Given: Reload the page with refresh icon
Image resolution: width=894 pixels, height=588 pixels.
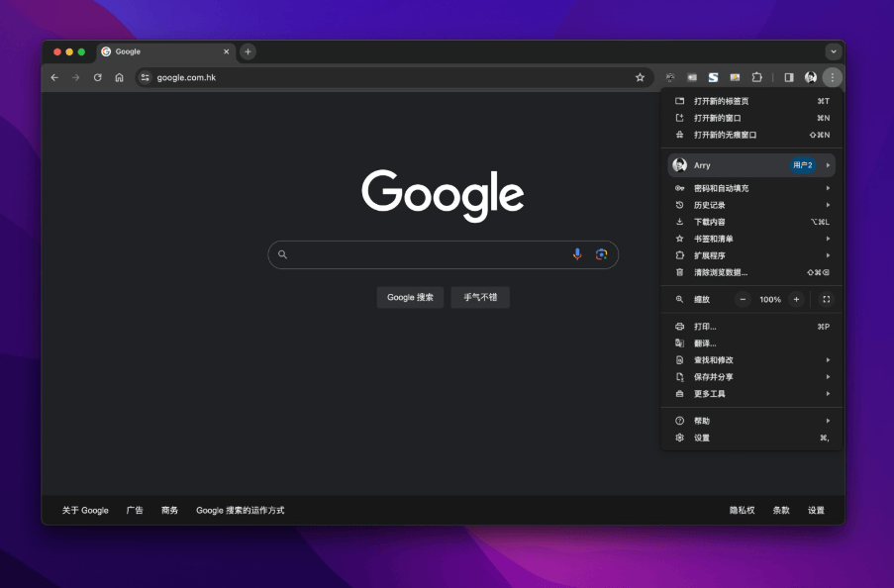Looking at the screenshot, I should tap(97, 77).
